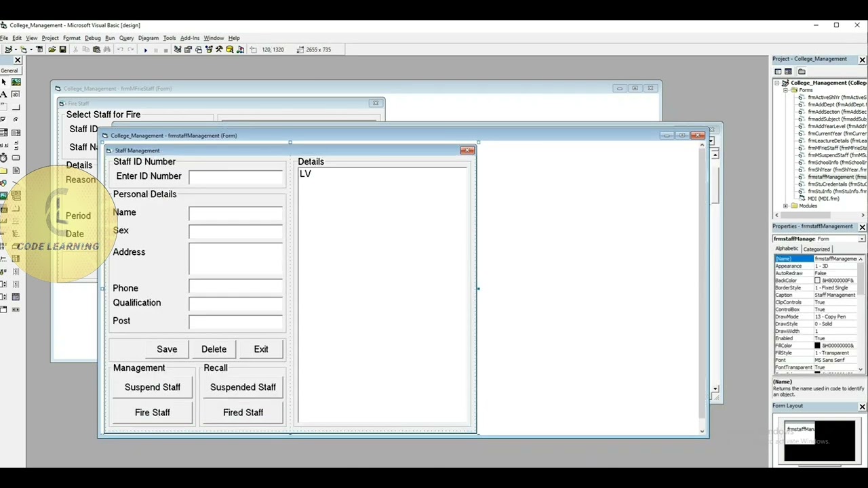Click the Start run toolbar button
Image resolution: width=868 pixels, height=488 pixels.
click(x=145, y=49)
